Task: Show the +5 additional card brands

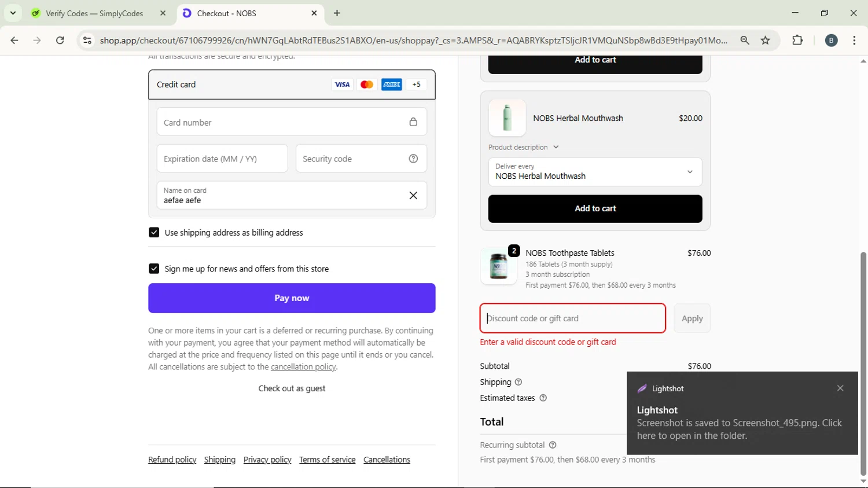Action: tap(417, 85)
